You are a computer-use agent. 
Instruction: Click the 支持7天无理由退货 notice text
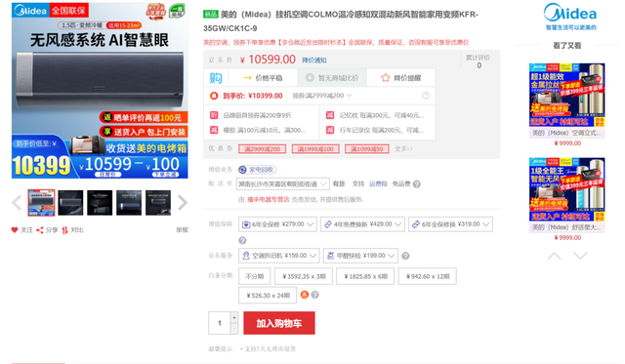[270, 348]
